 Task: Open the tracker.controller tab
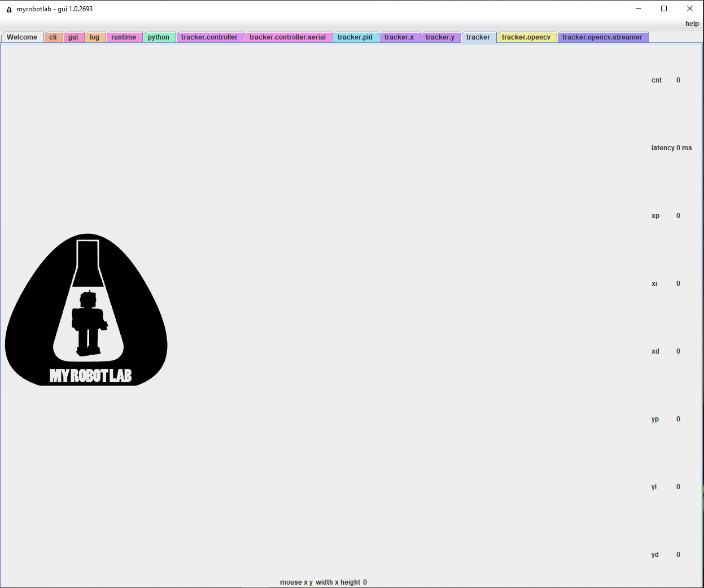click(209, 37)
